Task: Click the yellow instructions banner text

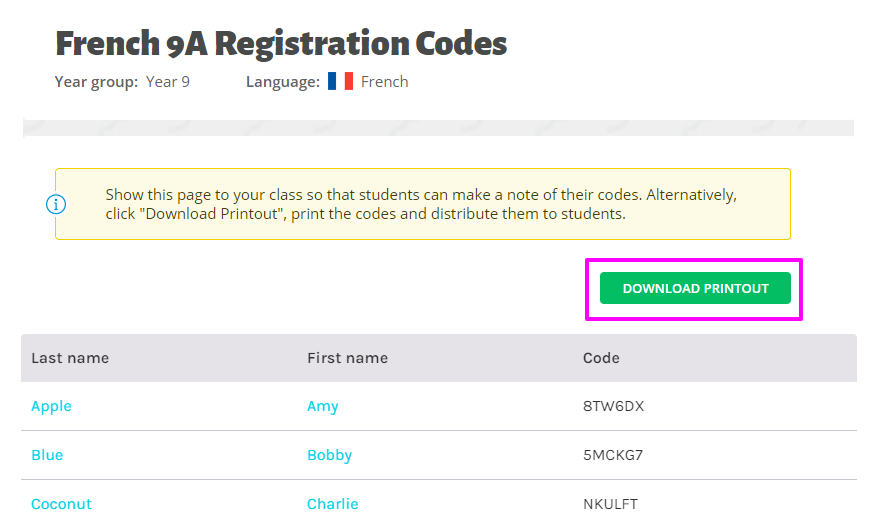Action: 421,204
